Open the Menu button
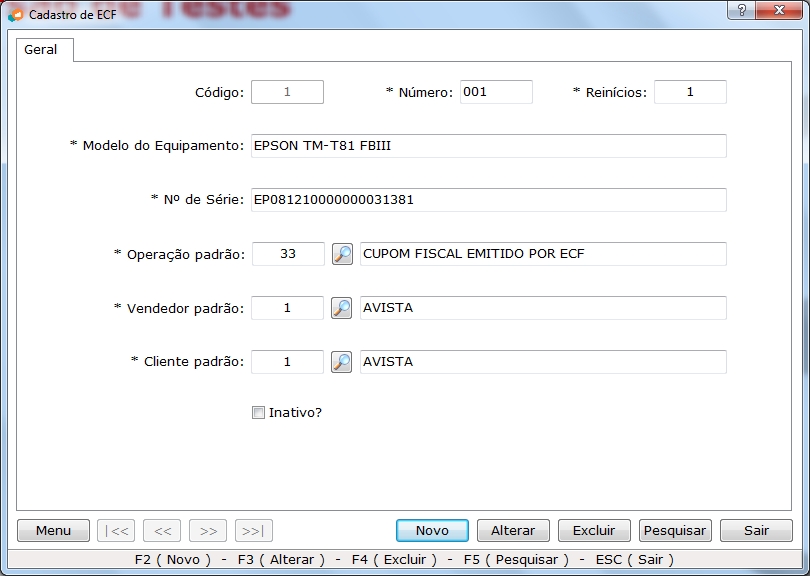Screen dimensions: 810x576 click(54, 531)
